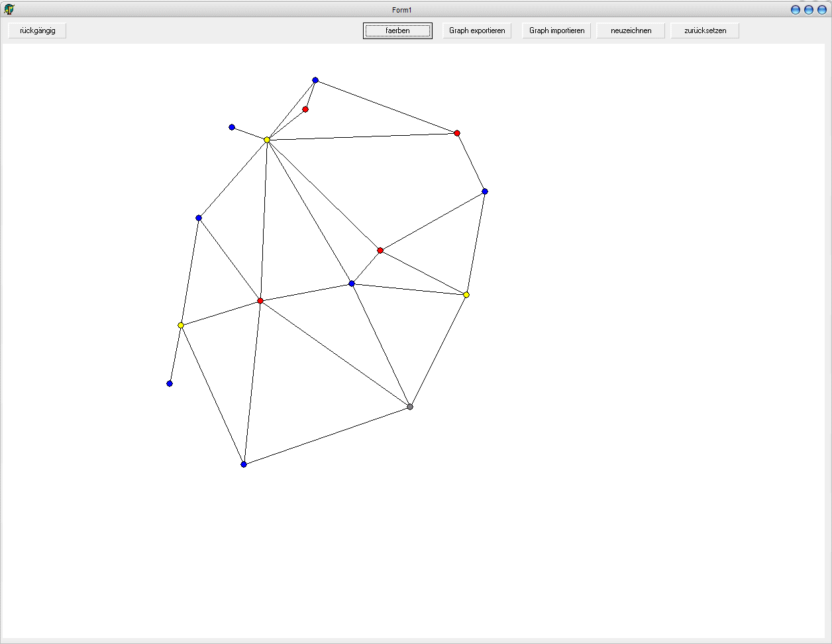Reset graph via zurücksetzen
This screenshot has height=644, width=832.
(705, 30)
